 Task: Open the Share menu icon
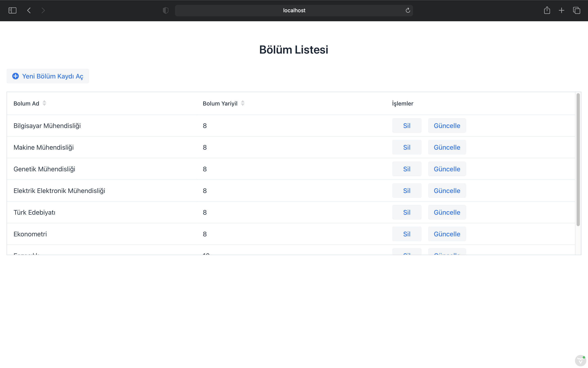click(x=547, y=10)
